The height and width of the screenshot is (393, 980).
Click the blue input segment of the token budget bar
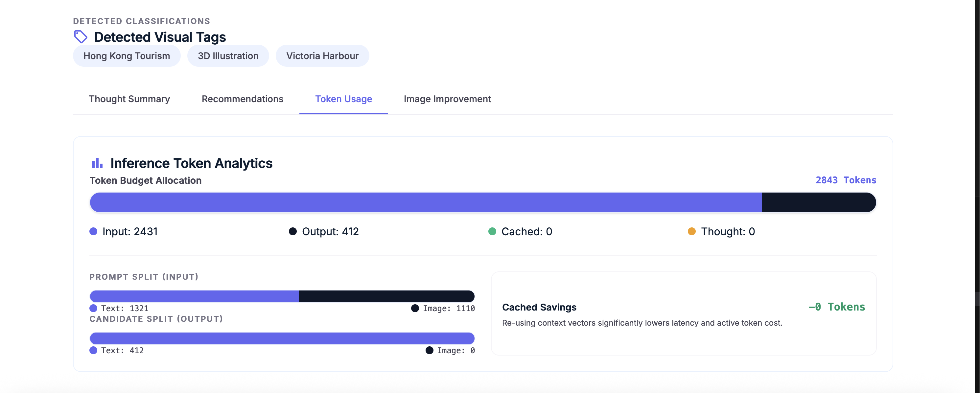click(x=426, y=202)
